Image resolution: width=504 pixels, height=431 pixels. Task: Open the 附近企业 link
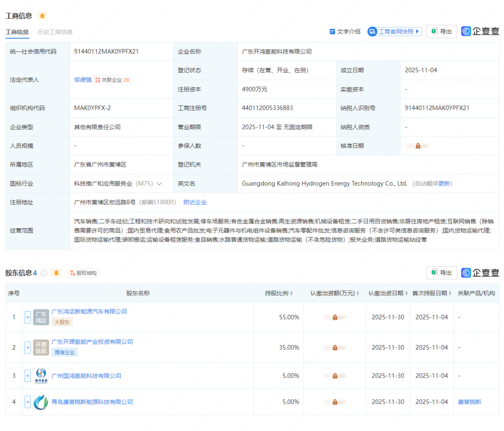(x=195, y=202)
